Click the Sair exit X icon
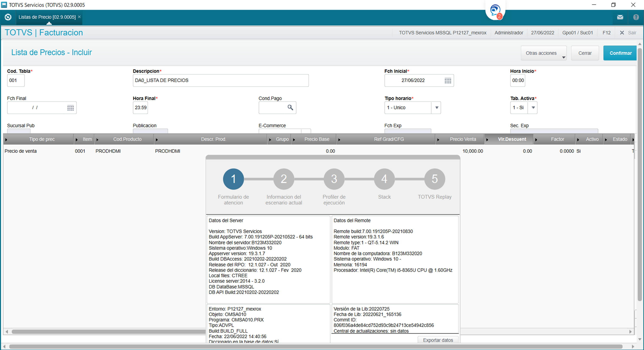Viewport: 644px width, 350px height. [x=622, y=33]
